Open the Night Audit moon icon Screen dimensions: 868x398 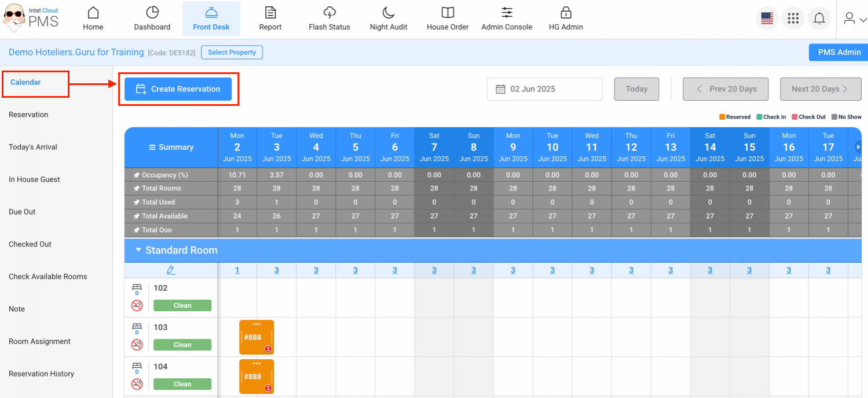point(389,13)
